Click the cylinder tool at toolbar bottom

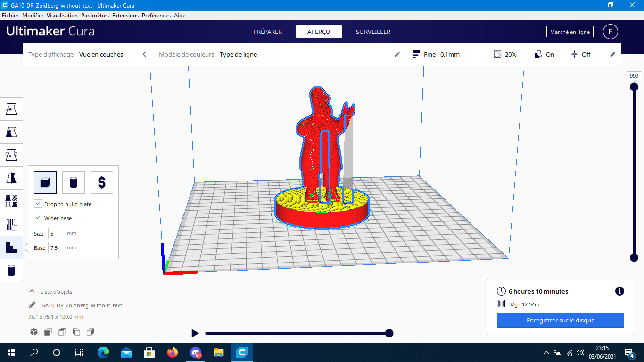point(11,270)
